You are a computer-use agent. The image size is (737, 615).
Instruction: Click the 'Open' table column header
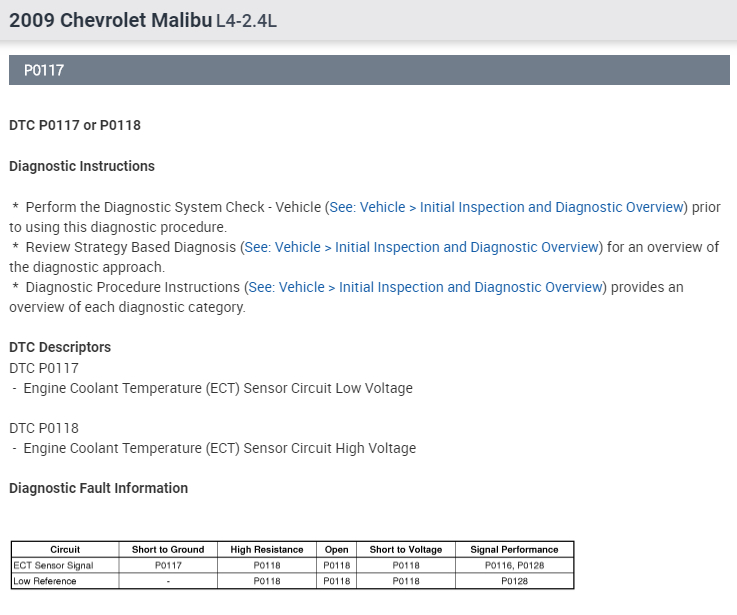coord(337,550)
